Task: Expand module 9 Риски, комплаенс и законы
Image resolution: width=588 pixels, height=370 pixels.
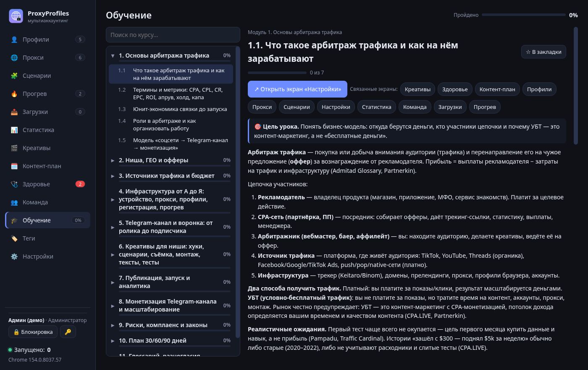Action: click(x=170, y=325)
